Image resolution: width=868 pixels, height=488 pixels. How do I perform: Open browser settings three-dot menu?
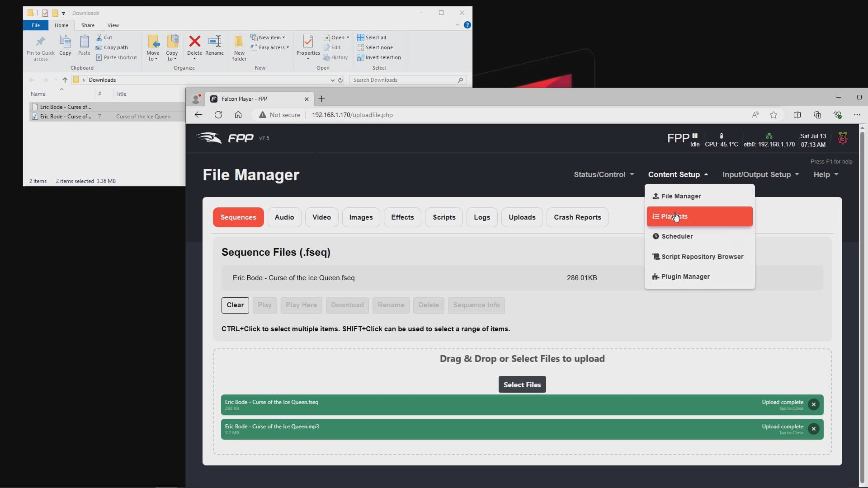(857, 115)
